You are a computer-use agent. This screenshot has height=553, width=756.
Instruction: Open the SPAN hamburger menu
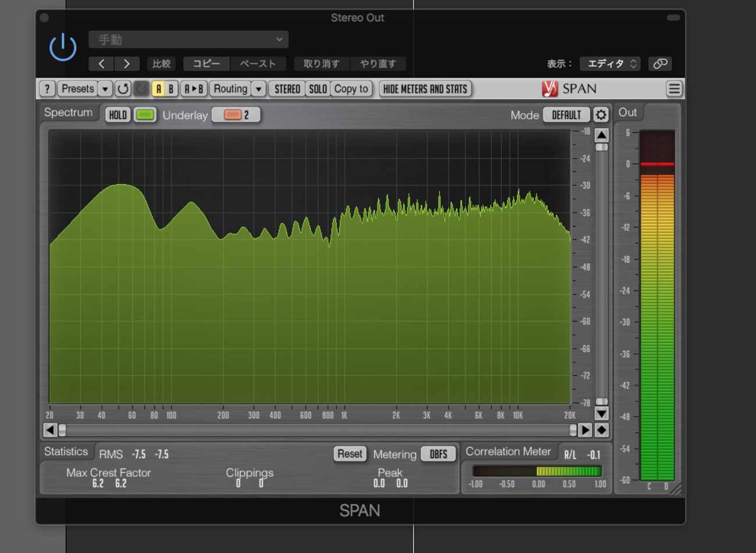click(674, 89)
